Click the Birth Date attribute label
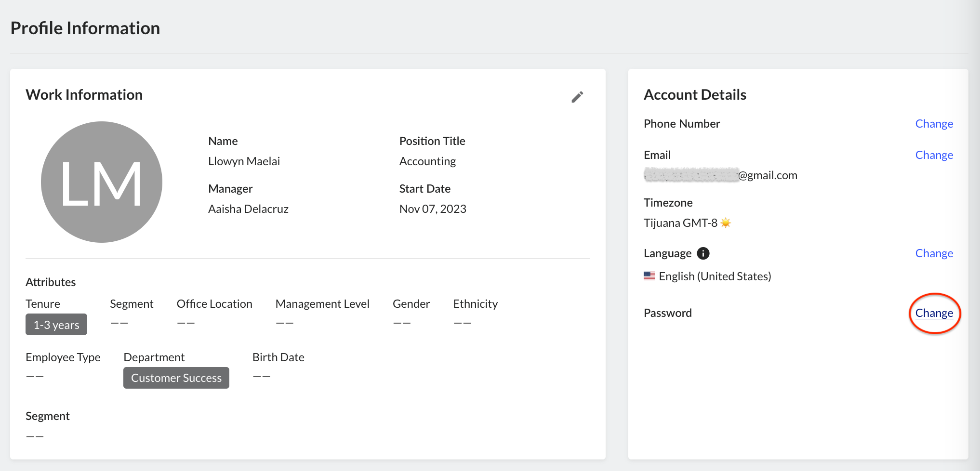This screenshot has width=980, height=471. [x=278, y=357]
